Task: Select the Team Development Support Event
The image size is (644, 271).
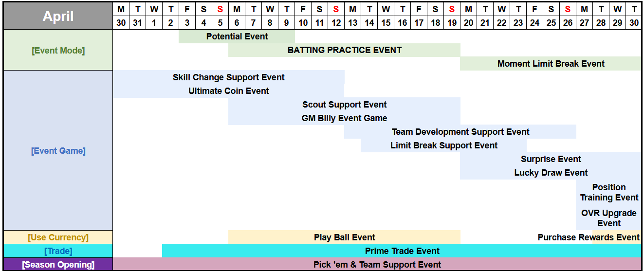Action: tap(460, 132)
